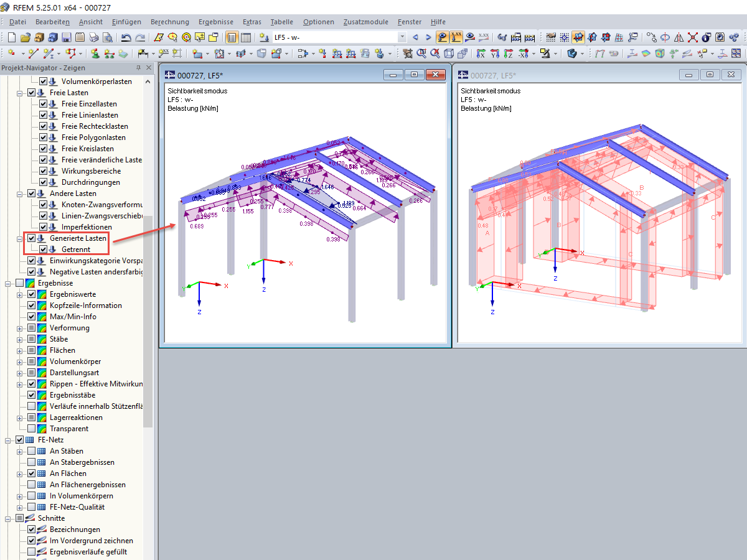This screenshot has width=747, height=560.
Task: Click the dimension tool icon
Action: [142, 54]
